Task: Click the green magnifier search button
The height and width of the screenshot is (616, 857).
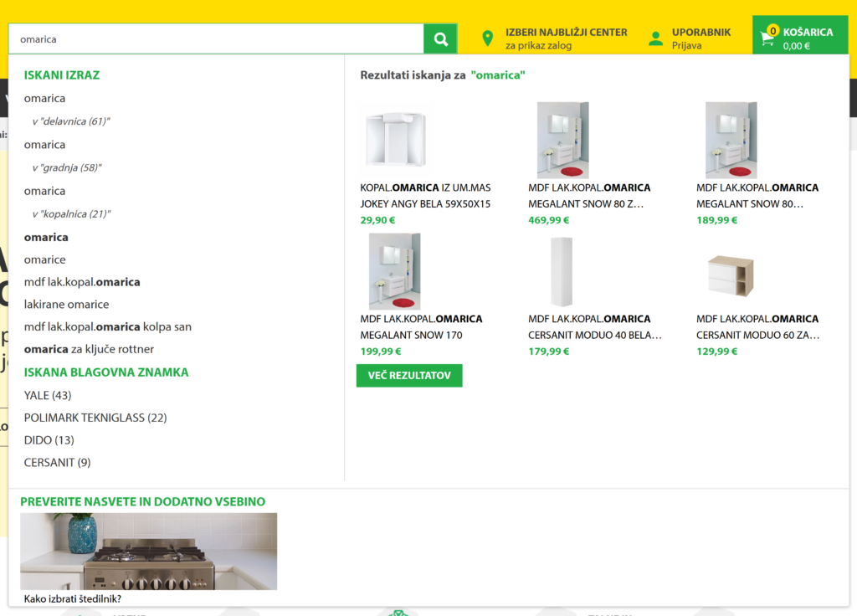Action: click(x=440, y=39)
